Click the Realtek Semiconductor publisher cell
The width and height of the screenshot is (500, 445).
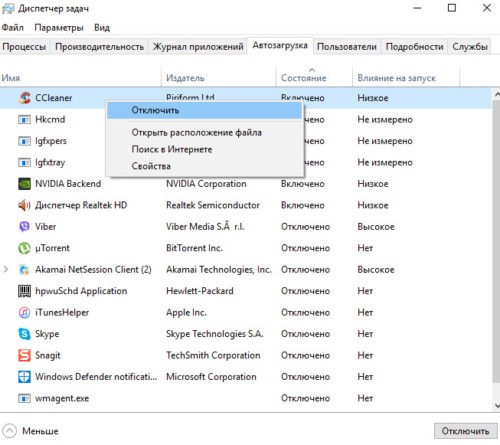[213, 205]
